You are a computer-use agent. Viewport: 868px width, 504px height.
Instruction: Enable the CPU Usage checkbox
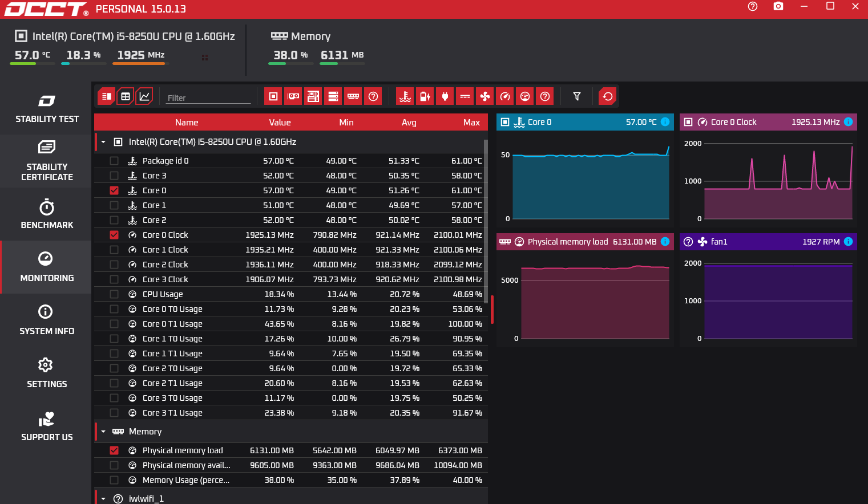tap(114, 294)
